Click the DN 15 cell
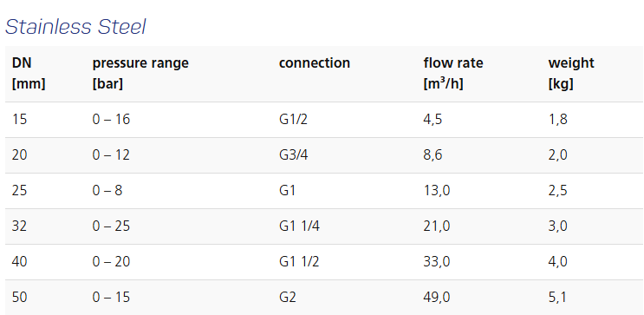Screen dimensions: 644x315 [19, 119]
